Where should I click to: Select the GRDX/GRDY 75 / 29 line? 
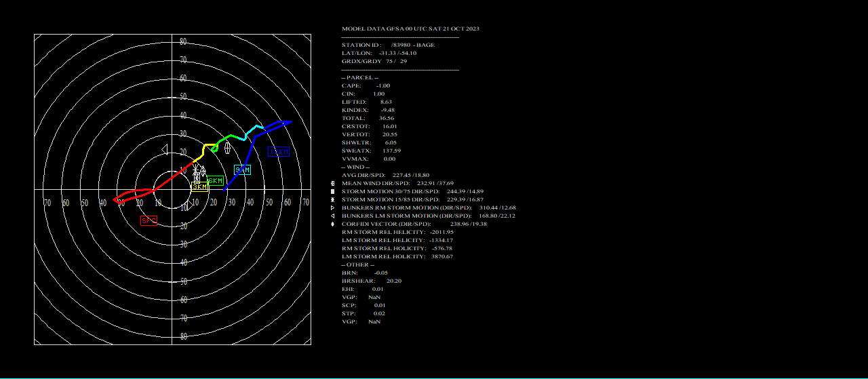[x=374, y=61]
